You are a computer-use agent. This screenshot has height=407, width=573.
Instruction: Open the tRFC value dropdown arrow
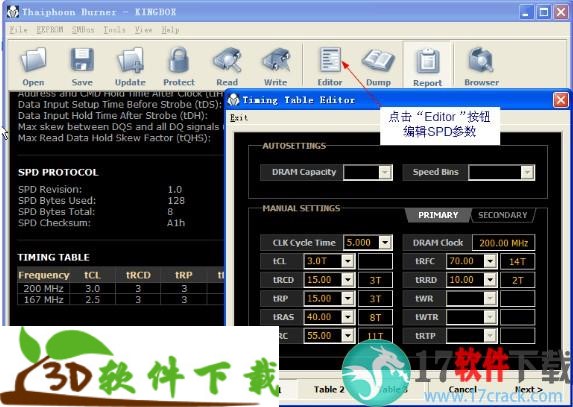(x=490, y=261)
